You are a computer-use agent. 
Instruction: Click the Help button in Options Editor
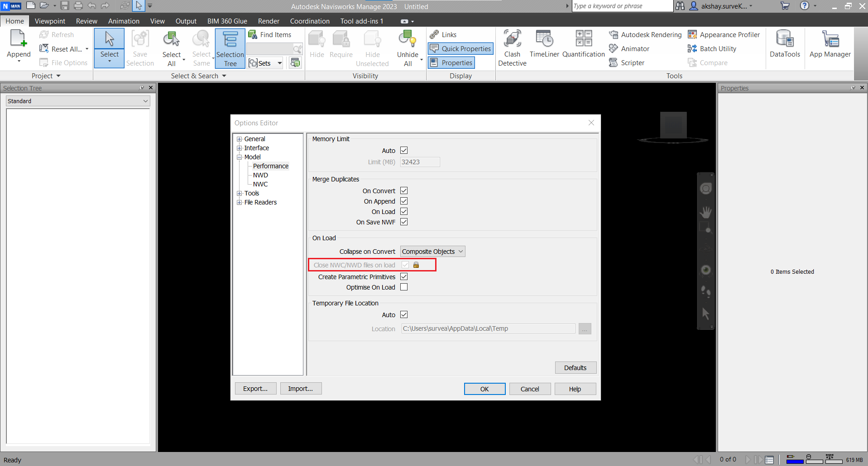pyautogui.click(x=575, y=389)
